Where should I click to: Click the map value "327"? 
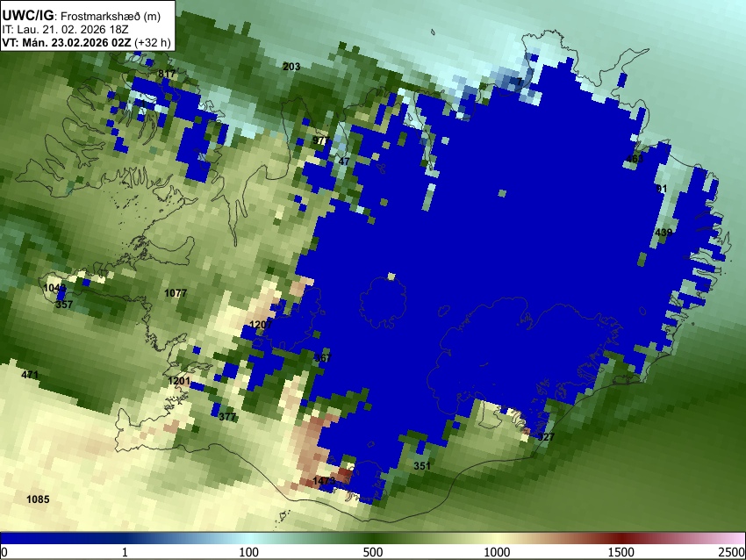pyautogui.click(x=546, y=437)
